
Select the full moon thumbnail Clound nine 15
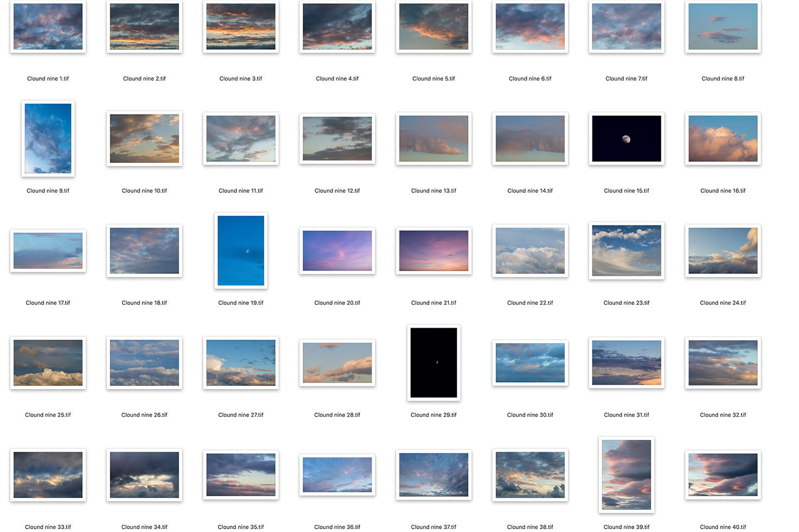click(626, 139)
